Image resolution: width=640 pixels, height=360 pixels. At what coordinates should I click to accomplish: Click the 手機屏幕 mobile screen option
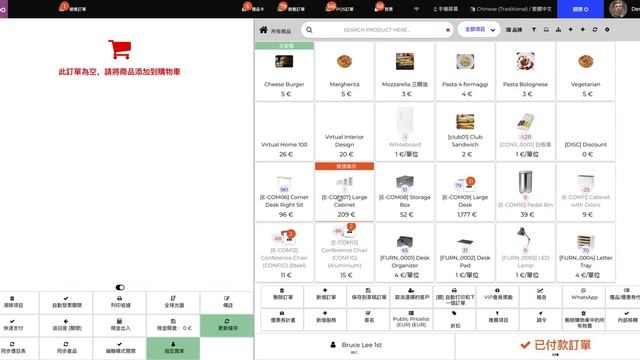(x=445, y=9)
